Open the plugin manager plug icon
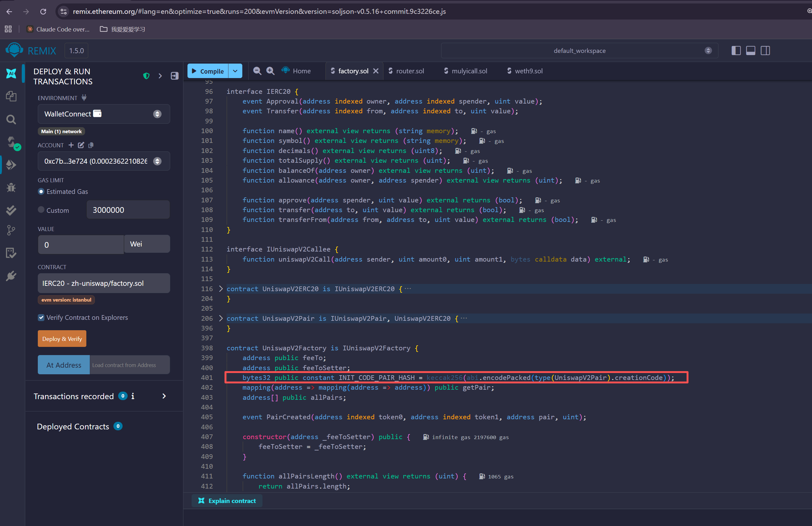812x526 pixels. click(11, 276)
